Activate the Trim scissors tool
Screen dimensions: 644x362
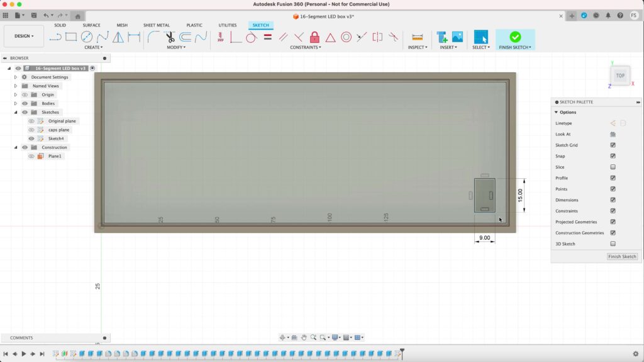point(170,37)
